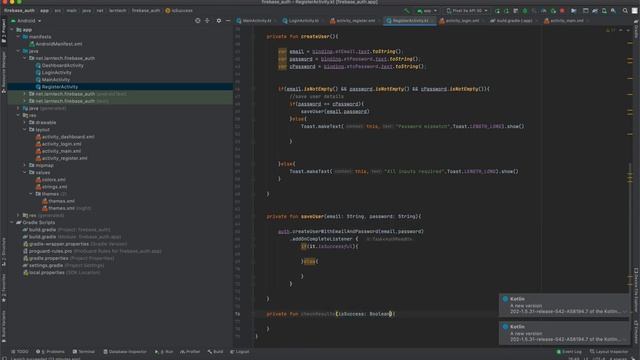Select activity_register.xml in project tree
Image resolution: width=640 pixels, height=360 pixels.
pos(61,158)
